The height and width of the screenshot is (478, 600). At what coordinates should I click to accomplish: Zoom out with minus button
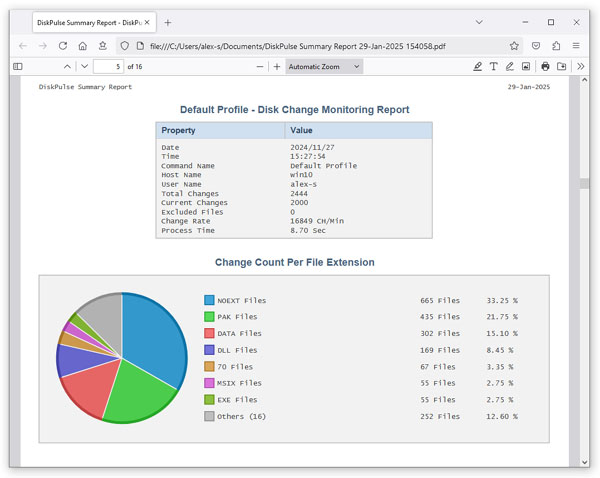(260, 67)
